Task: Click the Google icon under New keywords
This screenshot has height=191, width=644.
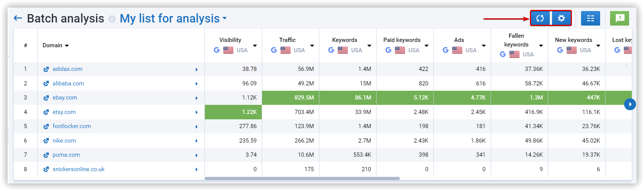Action: [x=560, y=50]
